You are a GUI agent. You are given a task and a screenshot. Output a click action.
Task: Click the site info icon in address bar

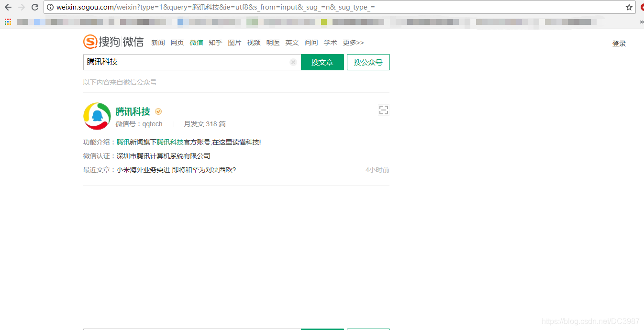(50, 7)
